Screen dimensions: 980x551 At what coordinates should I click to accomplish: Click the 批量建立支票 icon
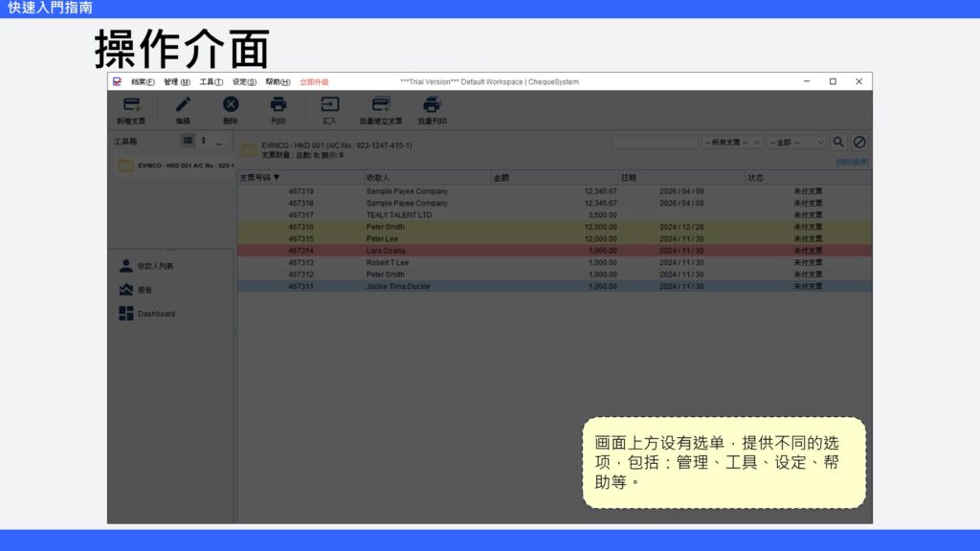click(381, 104)
